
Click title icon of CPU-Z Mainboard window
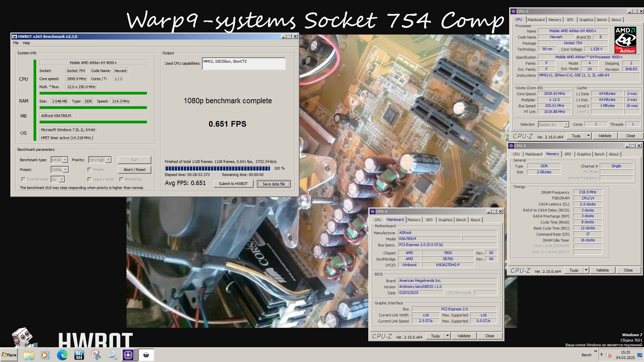click(373, 212)
